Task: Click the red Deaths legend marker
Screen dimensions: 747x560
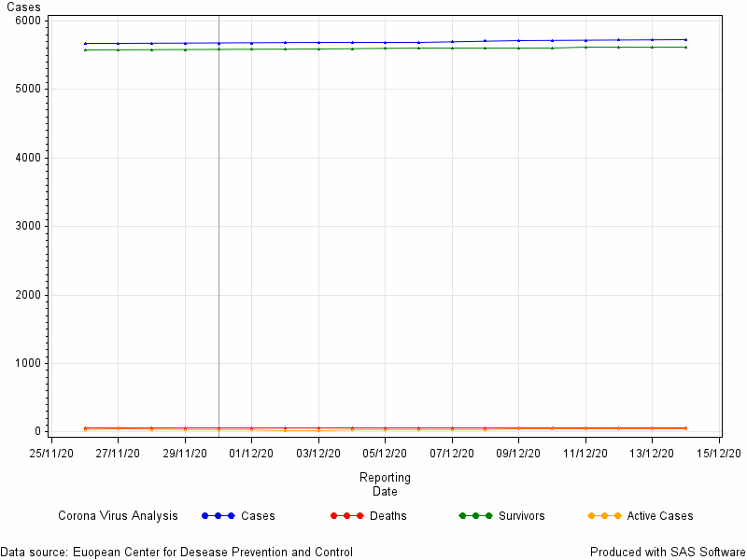Action: click(346, 516)
